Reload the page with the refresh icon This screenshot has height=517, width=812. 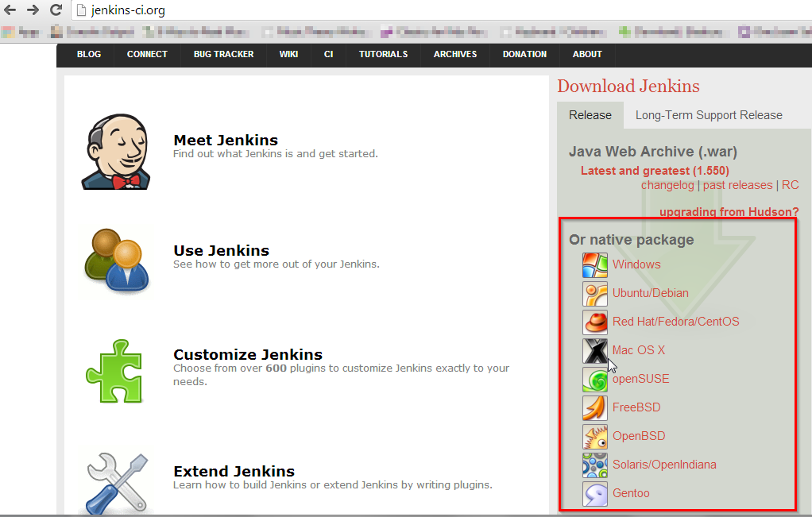[x=56, y=10]
